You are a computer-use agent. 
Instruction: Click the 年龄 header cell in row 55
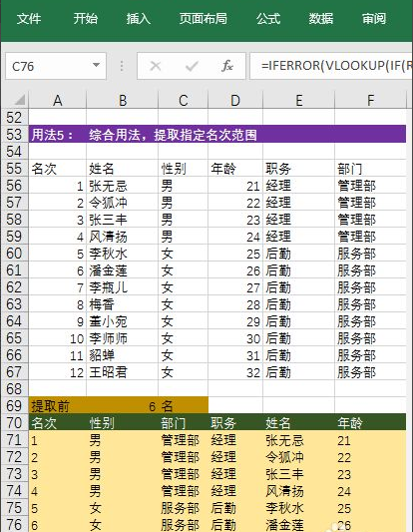(235, 169)
